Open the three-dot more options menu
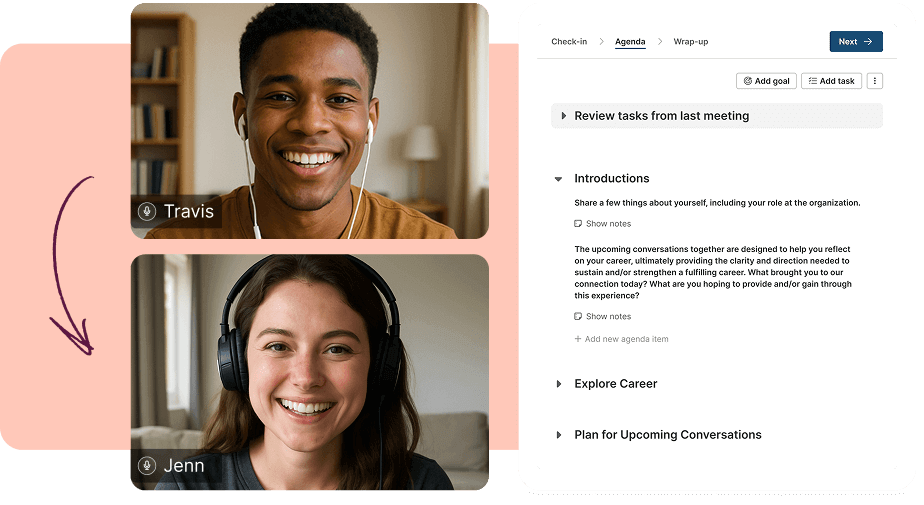 click(x=875, y=81)
